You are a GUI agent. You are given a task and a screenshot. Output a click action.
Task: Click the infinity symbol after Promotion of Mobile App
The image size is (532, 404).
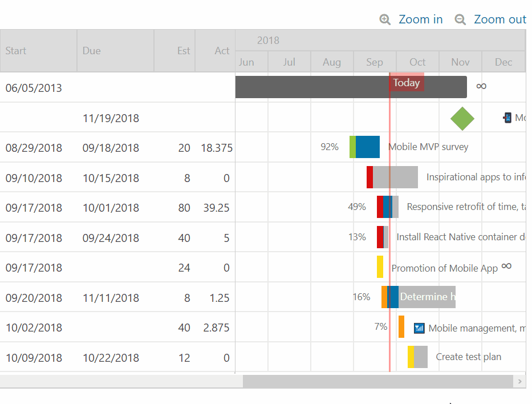[x=506, y=265]
